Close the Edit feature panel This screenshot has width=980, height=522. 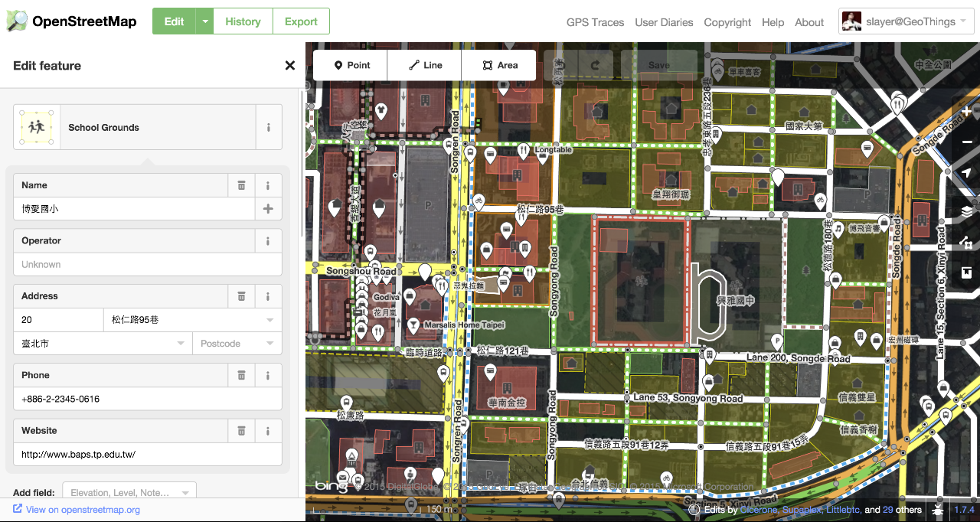pyautogui.click(x=289, y=66)
